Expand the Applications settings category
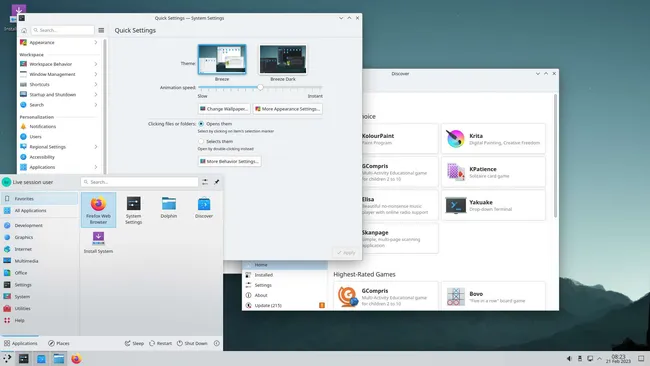This screenshot has width=650, height=366. [96, 167]
